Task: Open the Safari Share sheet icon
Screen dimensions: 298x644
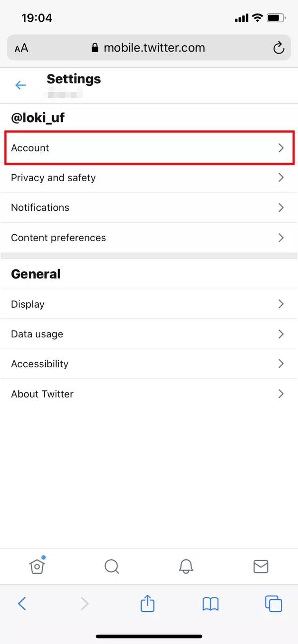Action: 148,604
